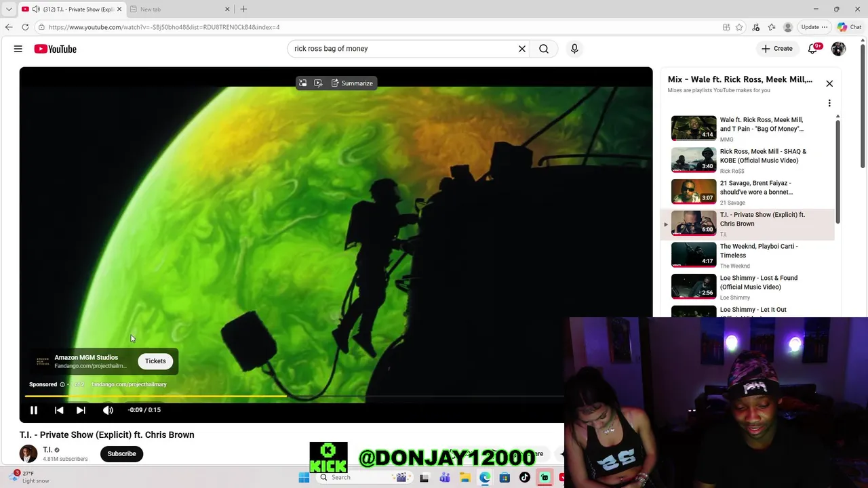Screen dimensions: 868x488
Task: Open File Explorer from taskbar
Action: pyautogui.click(x=465, y=478)
